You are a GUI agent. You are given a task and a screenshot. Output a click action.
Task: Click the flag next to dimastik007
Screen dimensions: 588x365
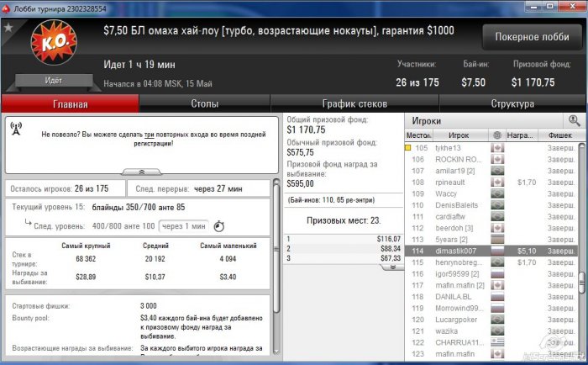pyautogui.click(x=497, y=251)
